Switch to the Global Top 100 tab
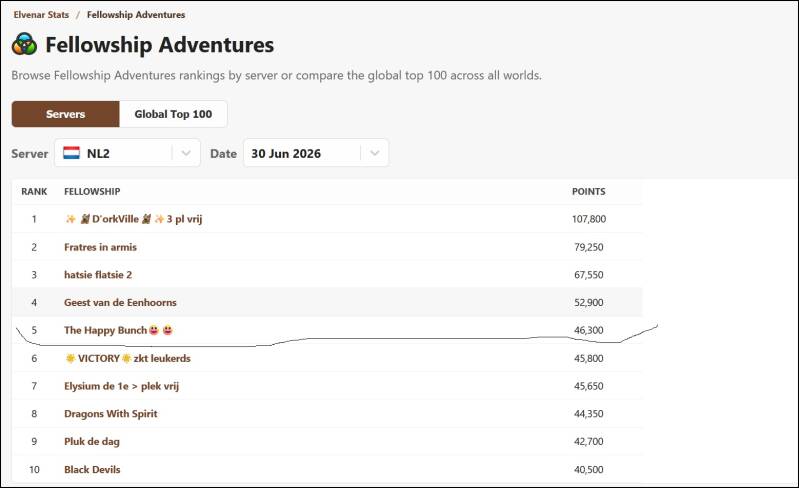Viewport: 799px width, 488px height. click(x=173, y=114)
